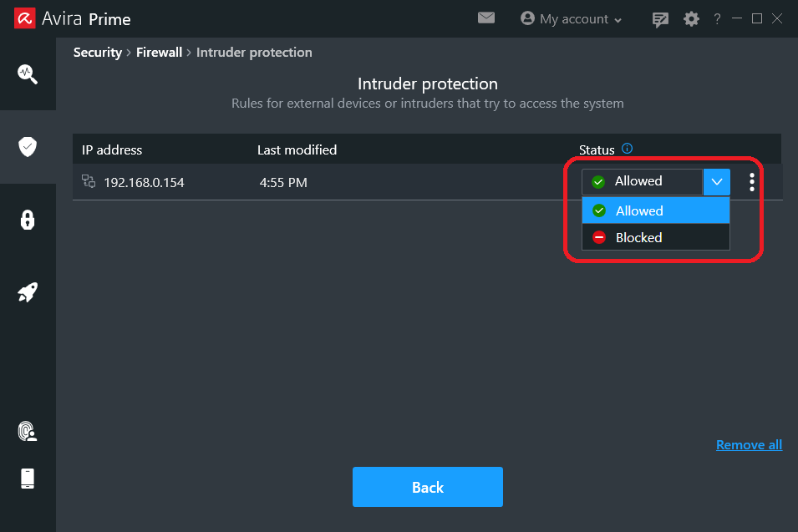This screenshot has height=532, width=798.
Task: Open the Status scan sidebar icon
Action: point(28,74)
